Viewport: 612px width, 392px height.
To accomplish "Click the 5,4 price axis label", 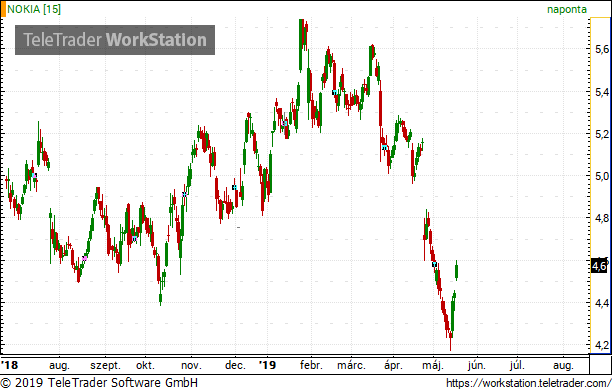I will pyautogui.click(x=601, y=92).
